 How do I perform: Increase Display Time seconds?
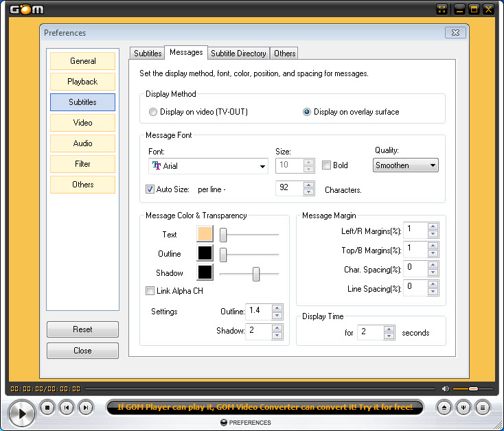[389, 329]
